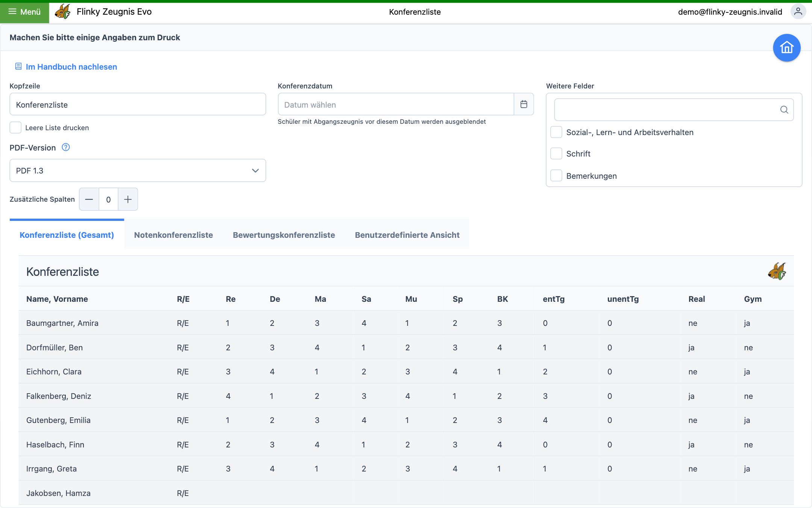Viewport: 812px width, 508px height.
Task: Select the Bewertungskonferenzliste tab
Action: tap(284, 235)
